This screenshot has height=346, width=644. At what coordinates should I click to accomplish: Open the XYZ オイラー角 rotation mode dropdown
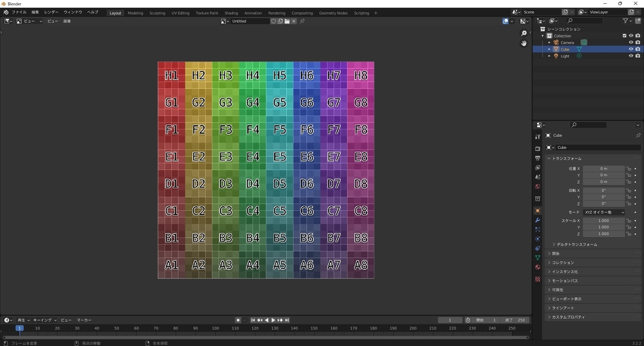click(604, 212)
